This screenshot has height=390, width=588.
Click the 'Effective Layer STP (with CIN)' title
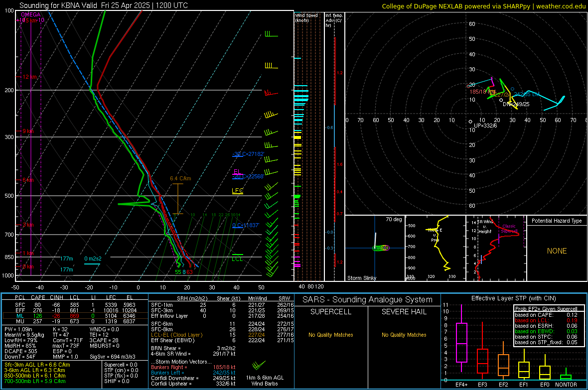513,298
